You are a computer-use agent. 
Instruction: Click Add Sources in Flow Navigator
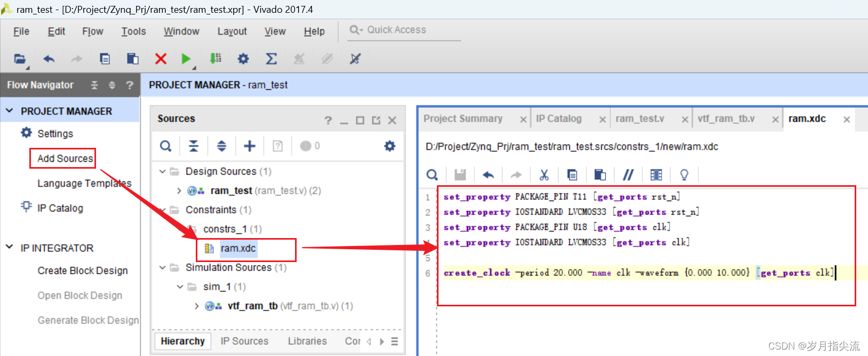tap(65, 159)
